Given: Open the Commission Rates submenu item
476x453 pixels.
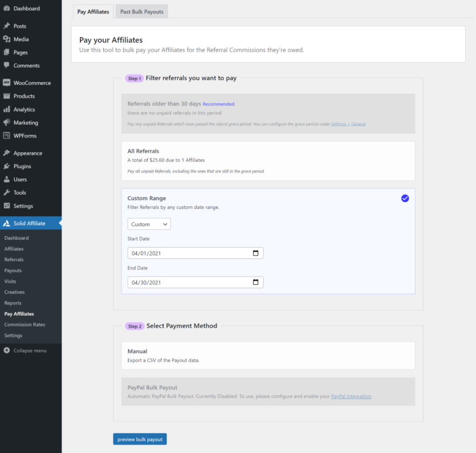Looking at the screenshot, I should (x=25, y=324).
